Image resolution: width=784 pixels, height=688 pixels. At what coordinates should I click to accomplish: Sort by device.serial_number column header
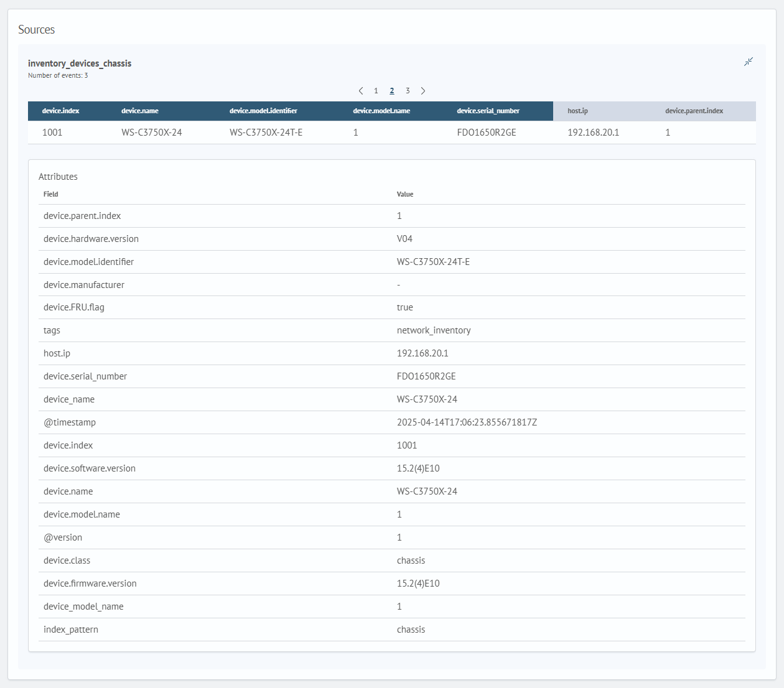pyautogui.click(x=488, y=111)
